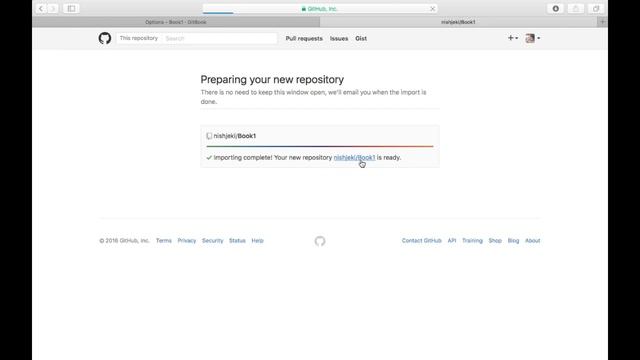Switch to nishjeki/Book1 browser tab
Viewport: 640px width, 360px height.
(458, 22)
